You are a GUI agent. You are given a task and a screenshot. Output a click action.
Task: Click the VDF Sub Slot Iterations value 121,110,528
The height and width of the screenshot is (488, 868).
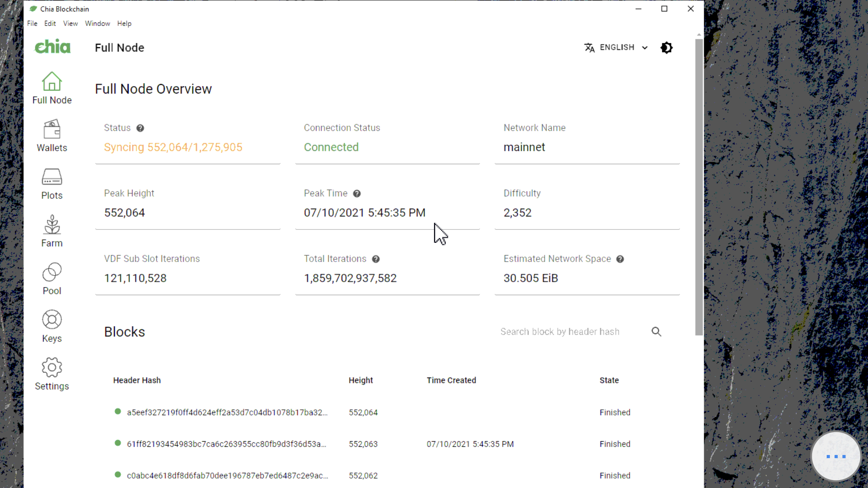coord(135,279)
